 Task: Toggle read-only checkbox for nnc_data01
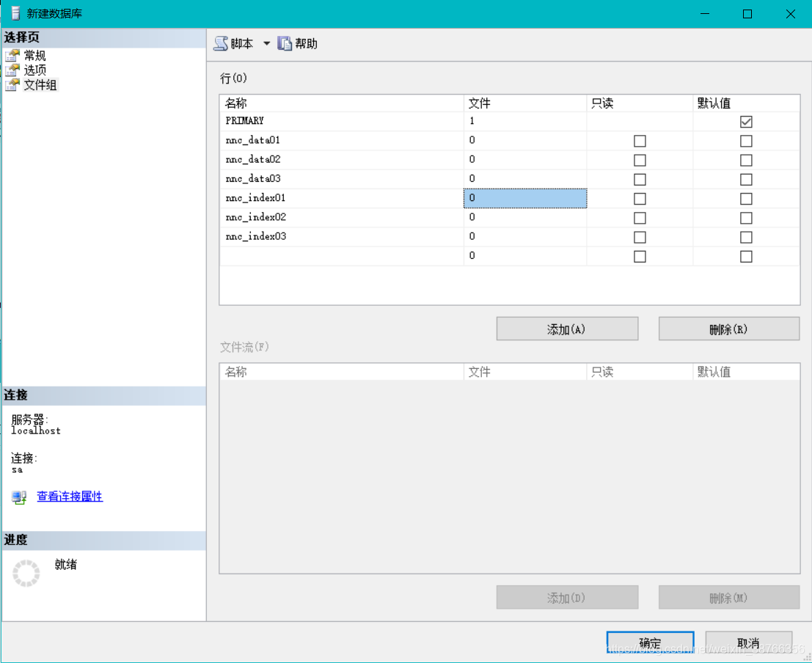pyautogui.click(x=640, y=141)
